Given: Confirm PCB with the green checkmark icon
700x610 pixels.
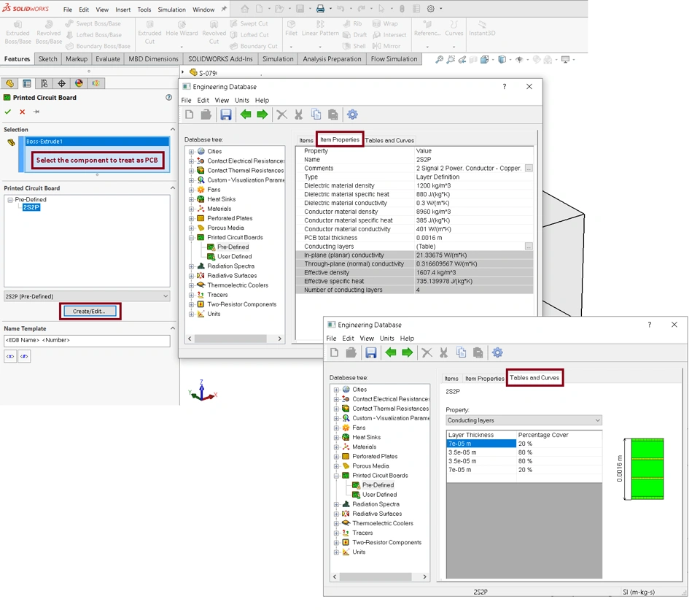Looking at the screenshot, I should pyautogui.click(x=7, y=112).
